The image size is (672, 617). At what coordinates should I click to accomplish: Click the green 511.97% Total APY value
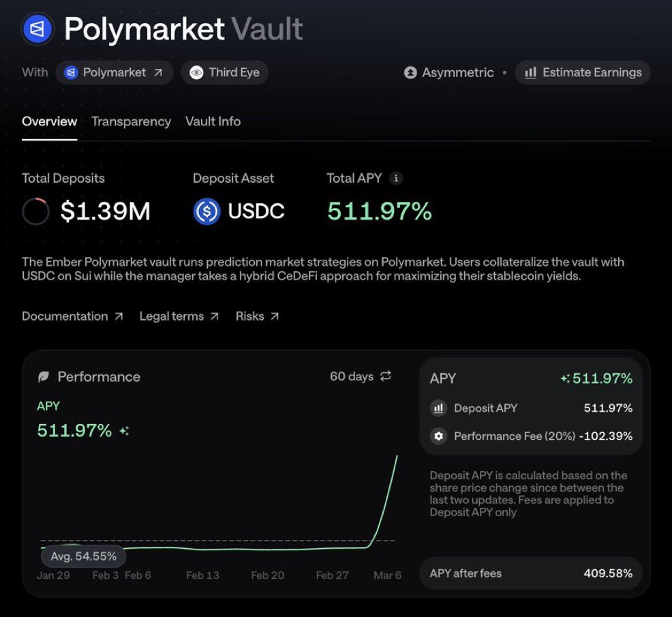[380, 211]
